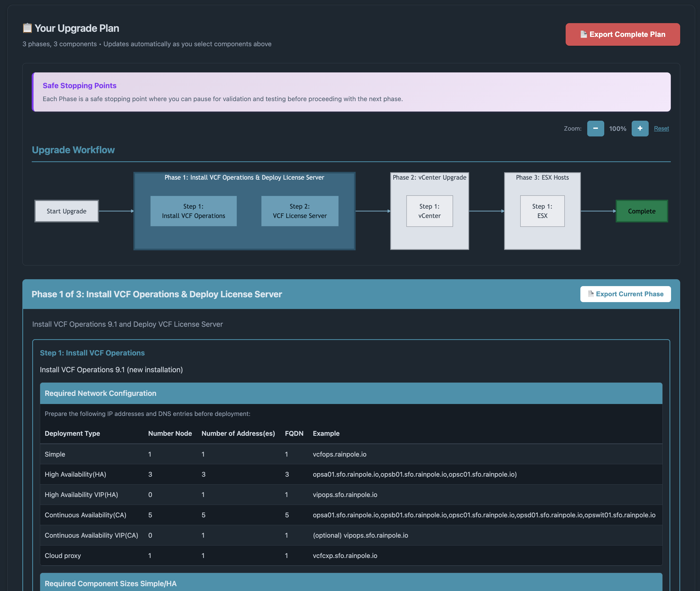Select Step 2: VCF License Server node
The height and width of the screenshot is (591, 700).
point(300,211)
